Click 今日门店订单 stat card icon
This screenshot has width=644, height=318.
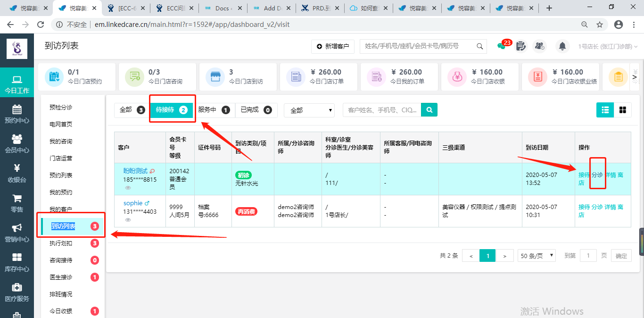(x=296, y=77)
